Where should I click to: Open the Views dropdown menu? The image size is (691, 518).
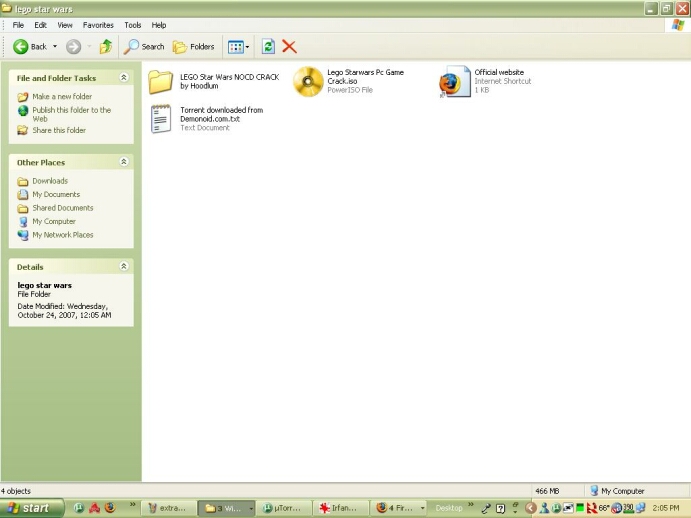click(237, 46)
